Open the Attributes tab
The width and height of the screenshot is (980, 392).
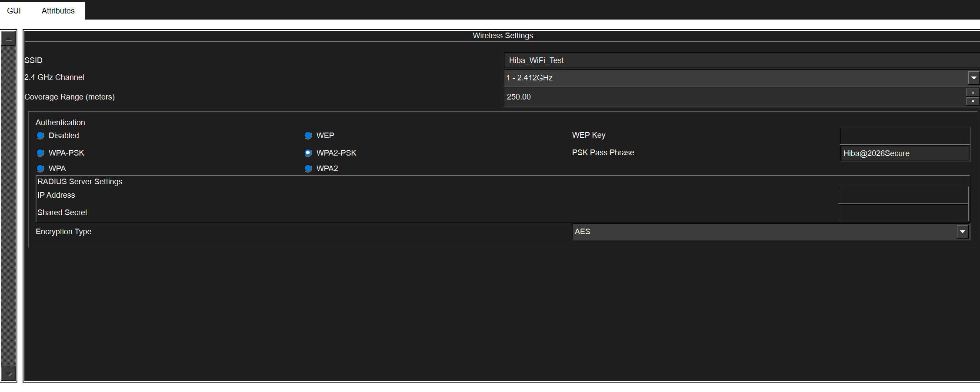coord(58,10)
